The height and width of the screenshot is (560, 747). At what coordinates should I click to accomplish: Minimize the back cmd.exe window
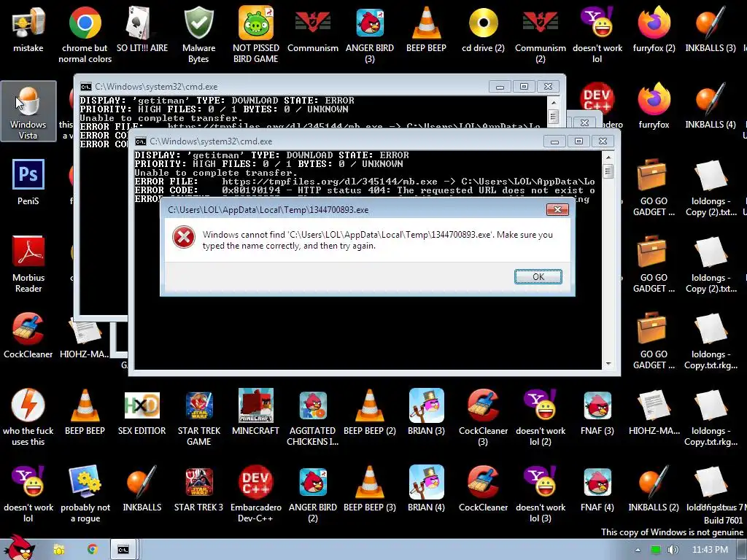[500, 87]
